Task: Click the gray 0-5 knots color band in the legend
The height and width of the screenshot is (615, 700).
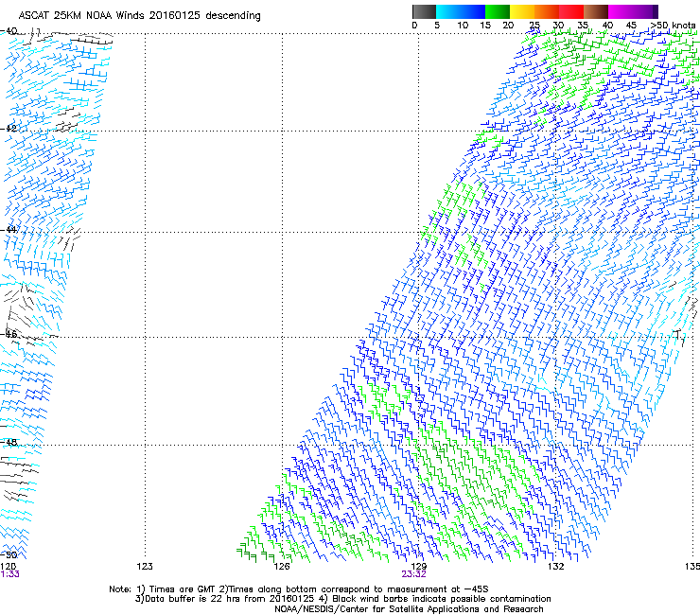Action: [424, 11]
